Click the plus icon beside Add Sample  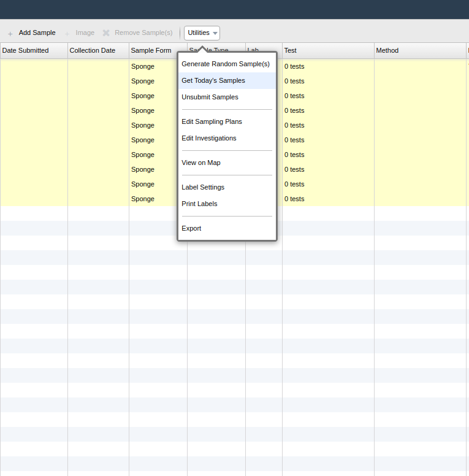point(10,33)
